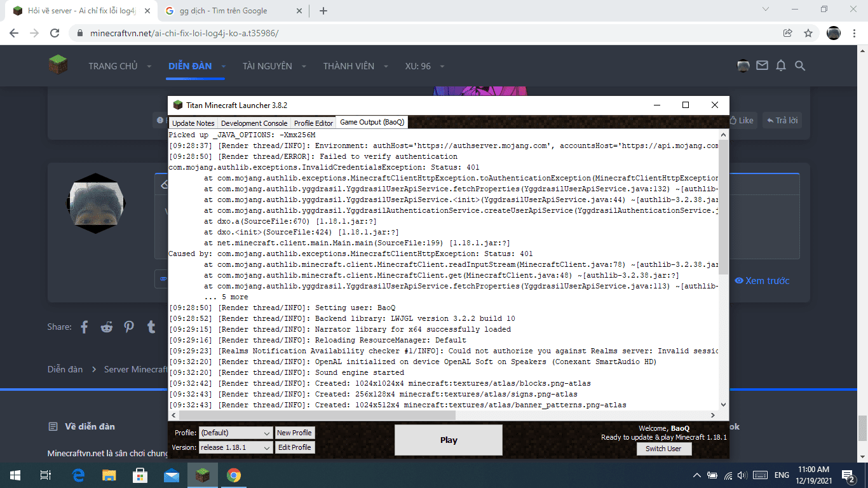Image resolution: width=868 pixels, height=488 pixels.
Task: Open the forum inbox envelope icon
Action: point(762,65)
